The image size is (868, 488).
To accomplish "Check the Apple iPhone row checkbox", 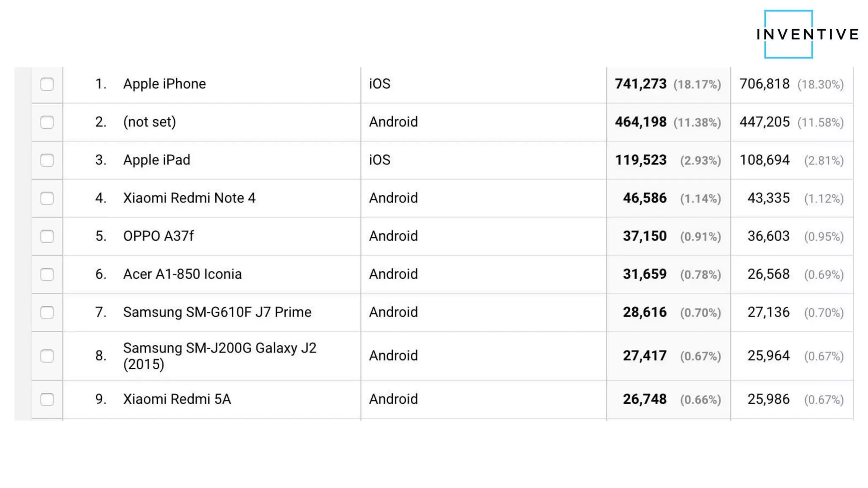I will [47, 84].
